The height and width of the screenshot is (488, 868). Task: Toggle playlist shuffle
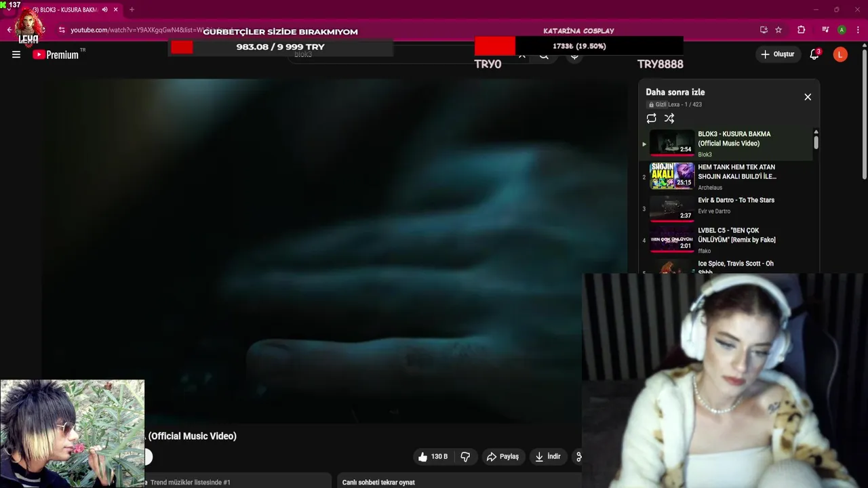pos(669,118)
